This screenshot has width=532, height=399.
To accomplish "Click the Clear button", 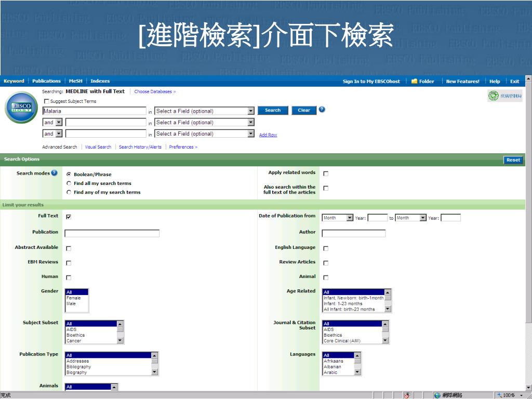I will [304, 110].
